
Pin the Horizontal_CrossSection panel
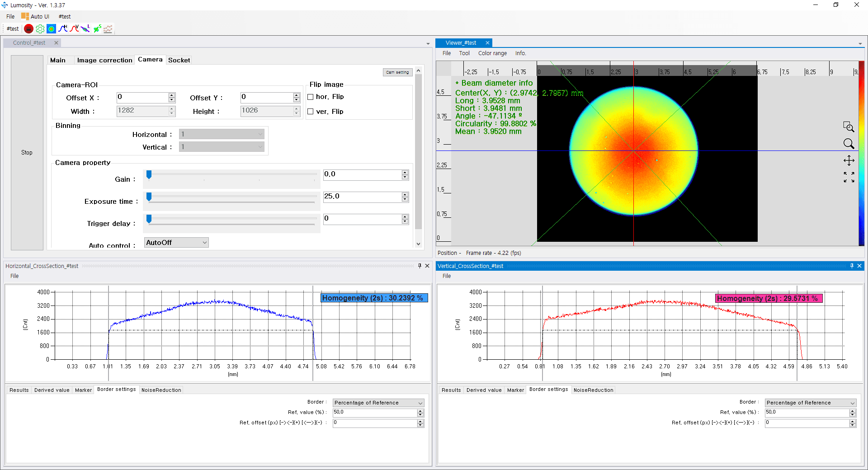click(420, 266)
